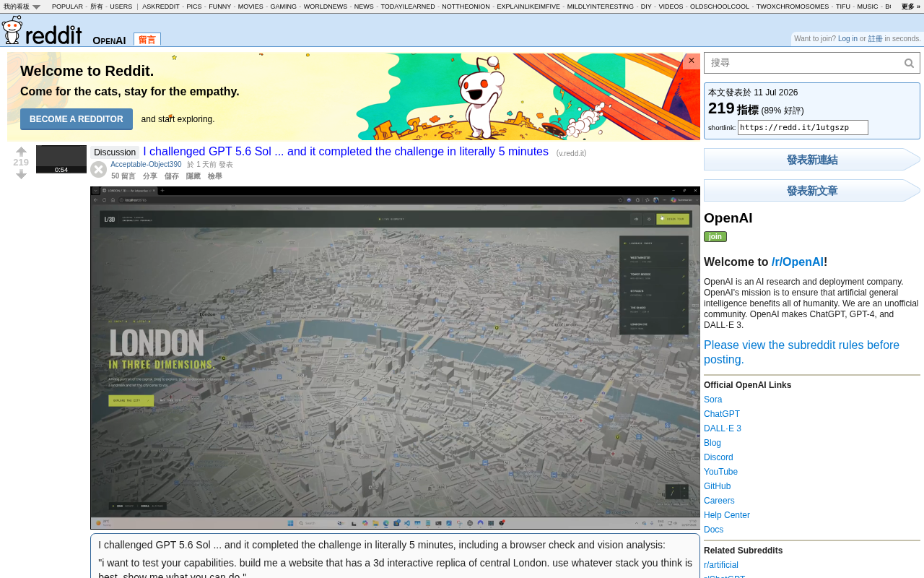Open DIY in the top bar
The image size is (924, 578).
tap(646, 7)
